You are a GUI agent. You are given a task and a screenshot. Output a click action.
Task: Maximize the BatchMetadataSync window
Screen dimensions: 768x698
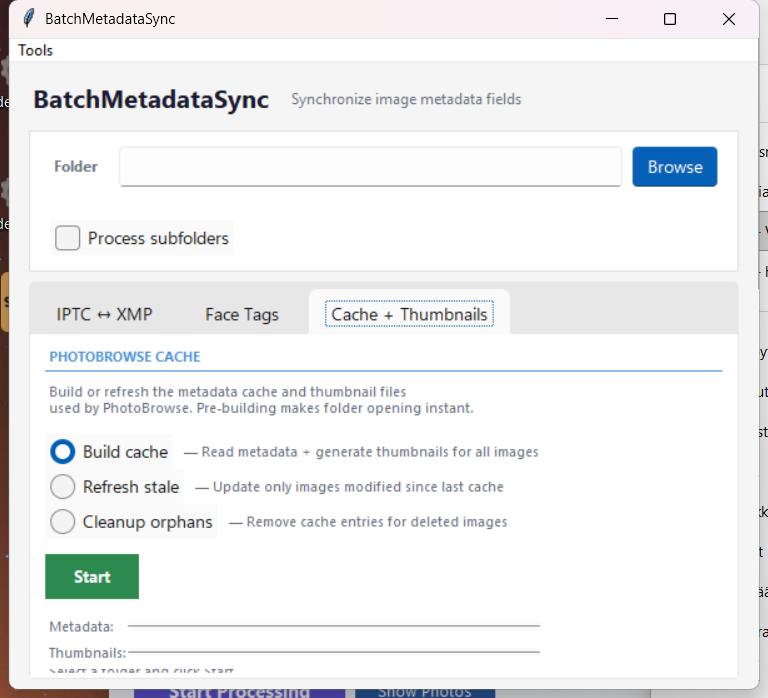point(670,19)
